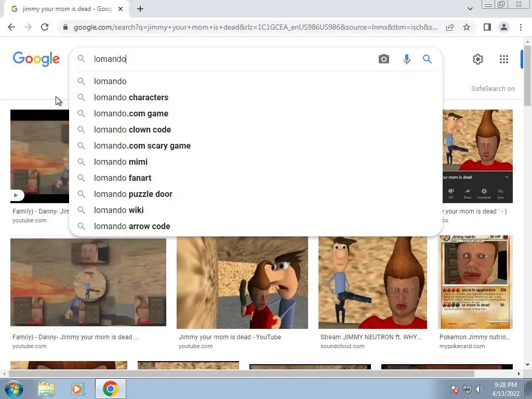
Task: Reload the current page
Action: click(45, 27)
